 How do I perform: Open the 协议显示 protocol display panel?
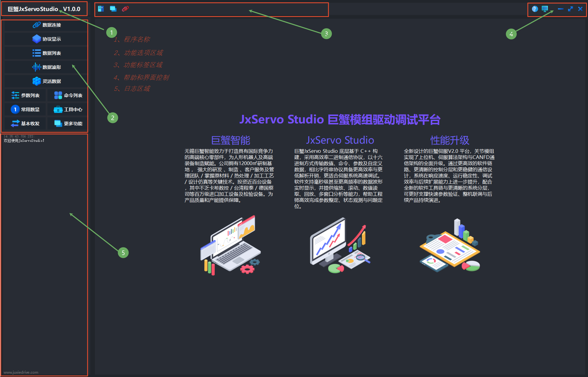pos(46,39)
